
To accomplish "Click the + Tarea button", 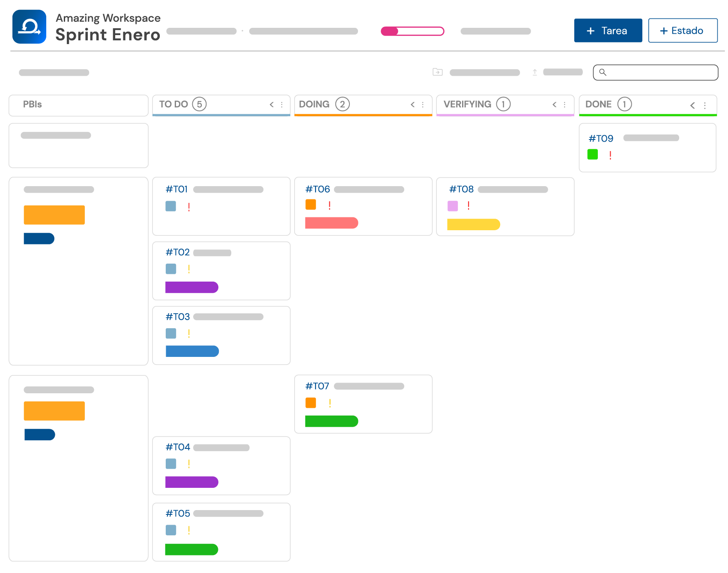I will pos(608,30).
